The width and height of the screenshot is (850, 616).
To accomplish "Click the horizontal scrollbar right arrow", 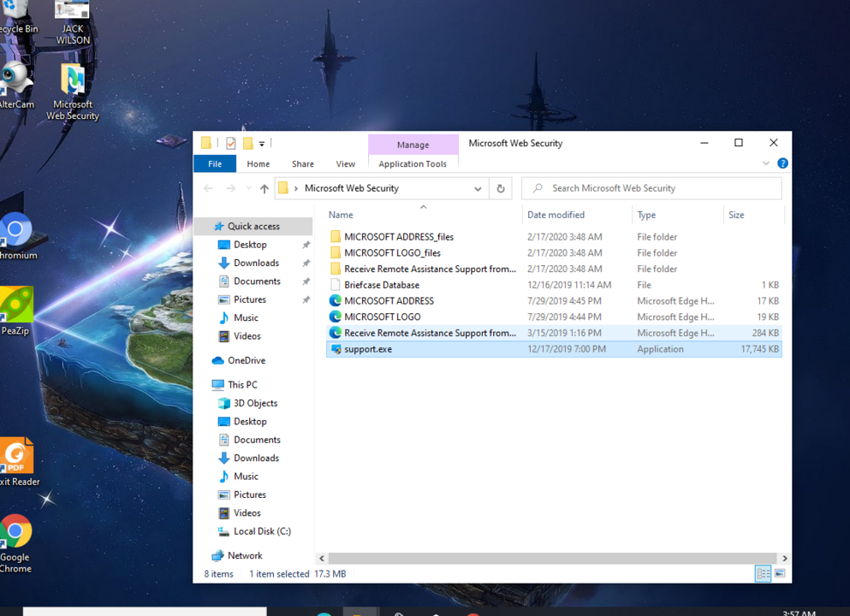I will [x=784, y=559].
